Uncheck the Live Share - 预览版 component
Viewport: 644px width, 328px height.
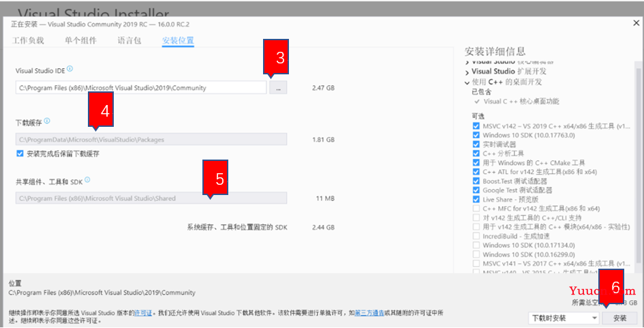coord(476,199)
